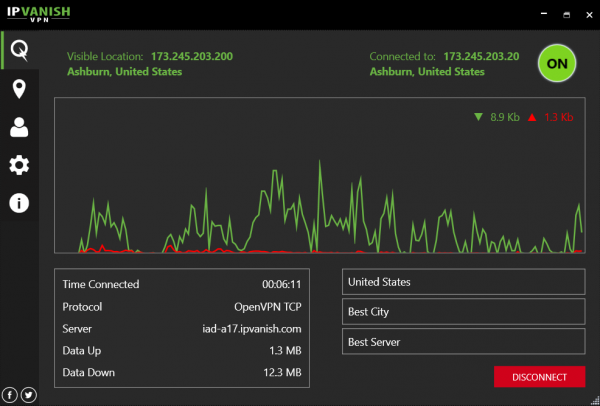Click the IPVanish VPN logo
600x406 pixels.
39,14
